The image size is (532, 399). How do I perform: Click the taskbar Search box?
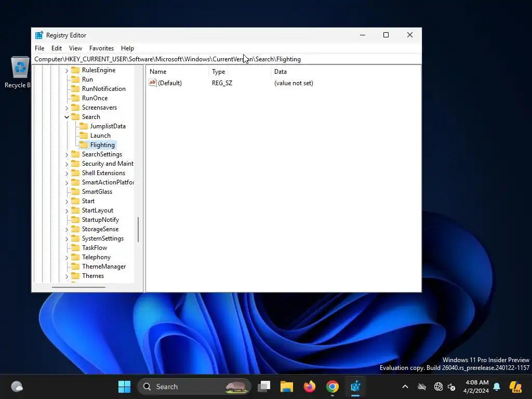point(194,387)
